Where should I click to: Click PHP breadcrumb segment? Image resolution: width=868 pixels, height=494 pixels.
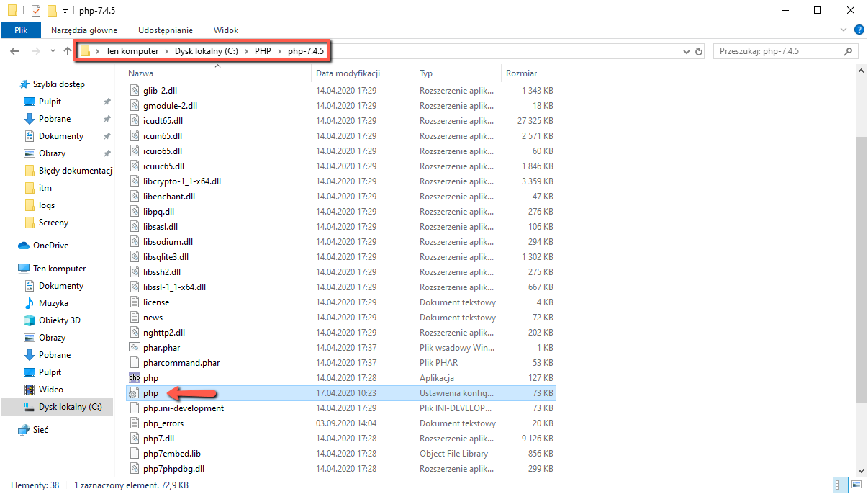[263, 51]
